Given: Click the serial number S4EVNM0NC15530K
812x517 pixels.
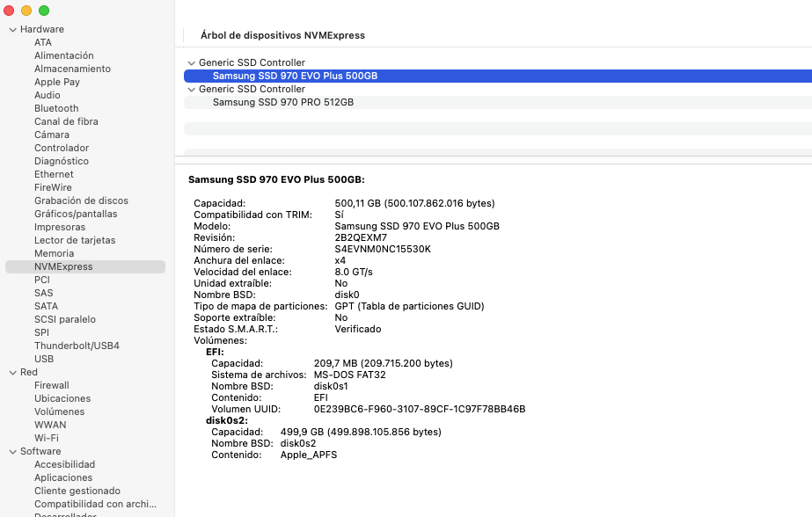Looking at the screenshot, I should (x=383, y=249).
